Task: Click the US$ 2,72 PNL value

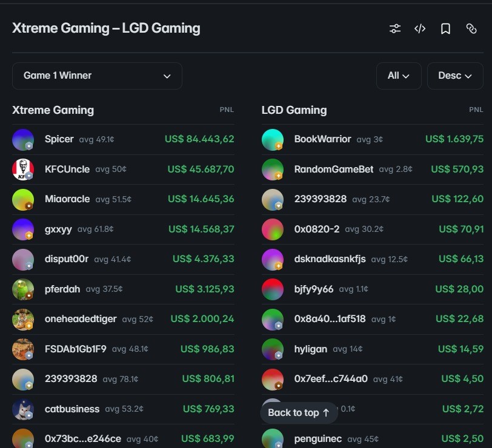Action: (463, 409)
